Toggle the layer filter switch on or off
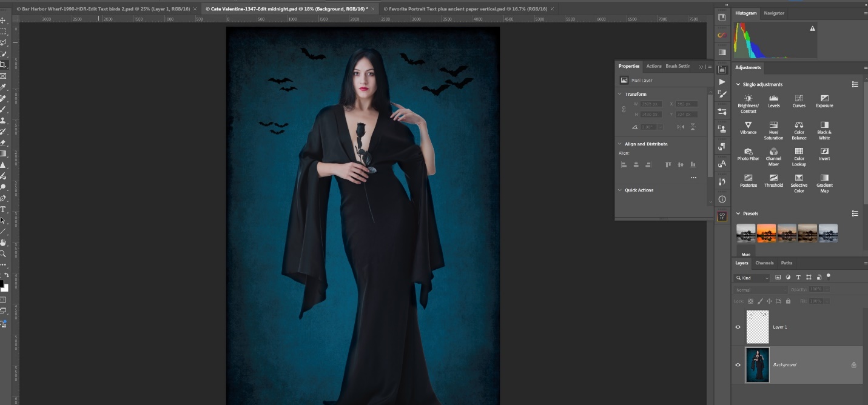The height and width of the screenshot is (405, 868). click(829, 276)
